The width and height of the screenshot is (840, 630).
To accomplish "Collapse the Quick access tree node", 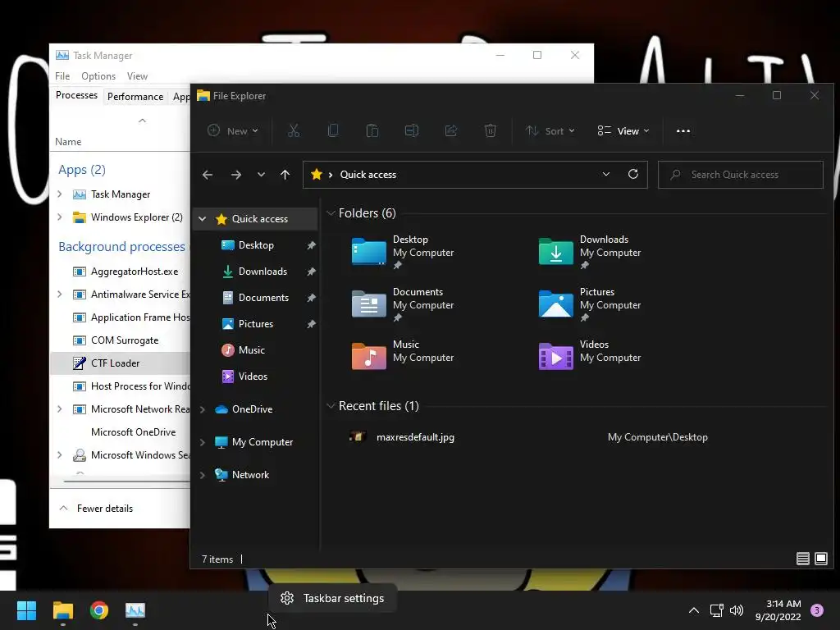I will pos(202,218).
